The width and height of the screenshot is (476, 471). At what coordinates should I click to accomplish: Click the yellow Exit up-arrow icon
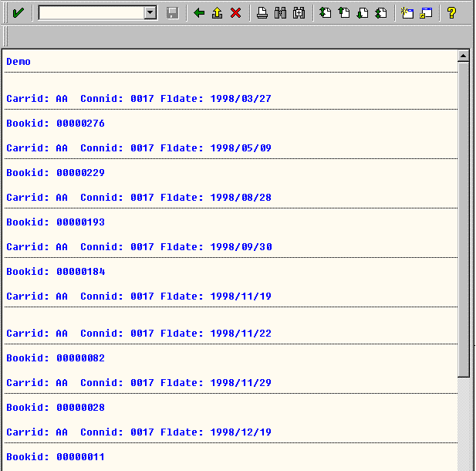tap(217, 13)
